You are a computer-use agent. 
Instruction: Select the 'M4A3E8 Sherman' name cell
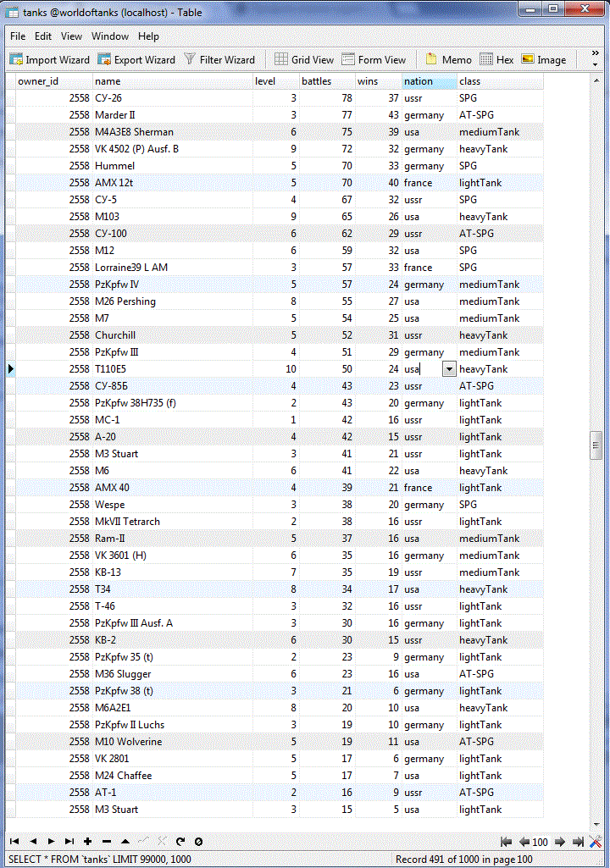coord(172,132)
